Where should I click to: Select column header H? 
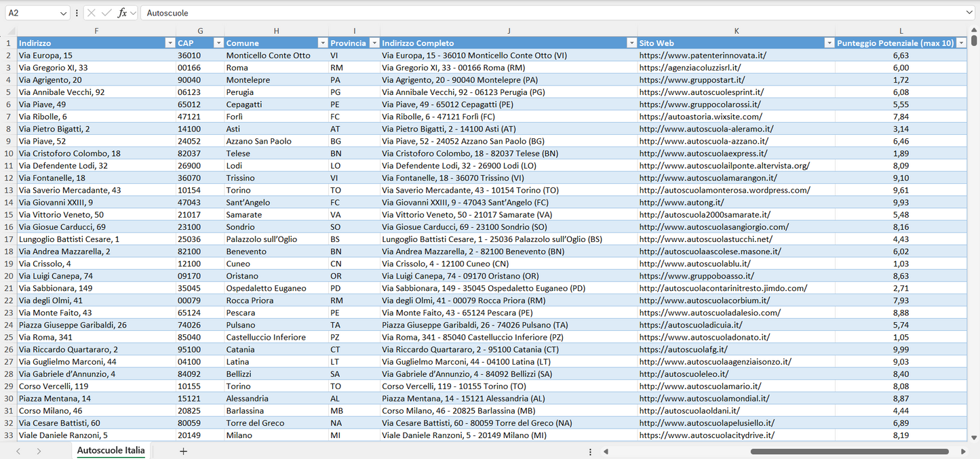coord(277,31)
